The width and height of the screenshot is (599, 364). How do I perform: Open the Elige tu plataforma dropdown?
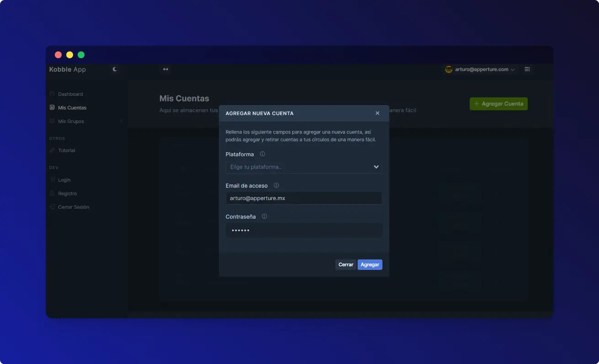[304, 167]
